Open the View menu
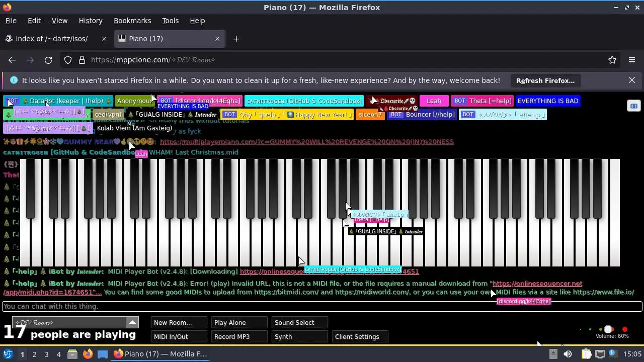The image size is (644, 362). (x=59, y=21)
